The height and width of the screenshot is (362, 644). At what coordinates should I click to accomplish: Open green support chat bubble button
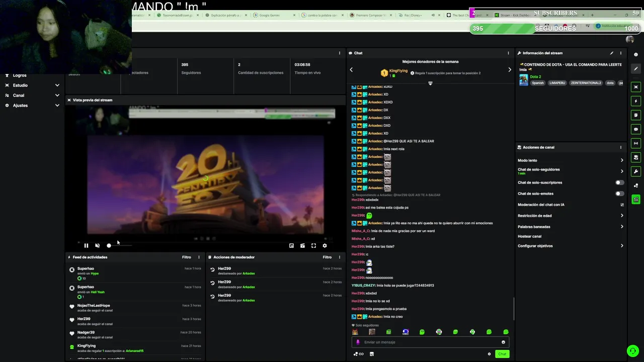coord(632,350)
